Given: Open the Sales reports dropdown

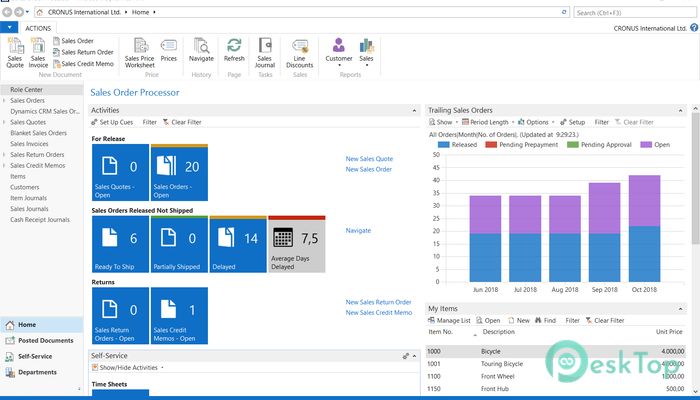Looking at the screenshot, I should (x=367, y=53).
